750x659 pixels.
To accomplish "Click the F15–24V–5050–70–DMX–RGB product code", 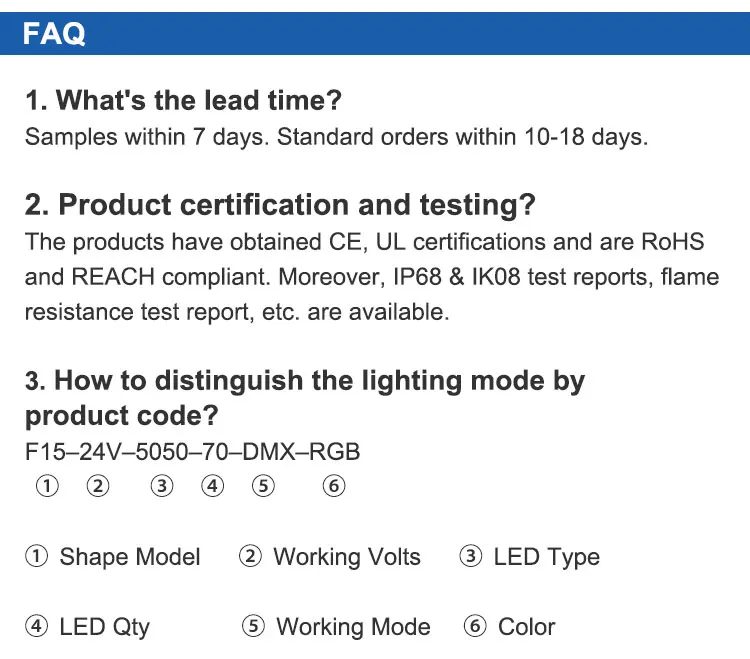I will [x=192, y=452].
